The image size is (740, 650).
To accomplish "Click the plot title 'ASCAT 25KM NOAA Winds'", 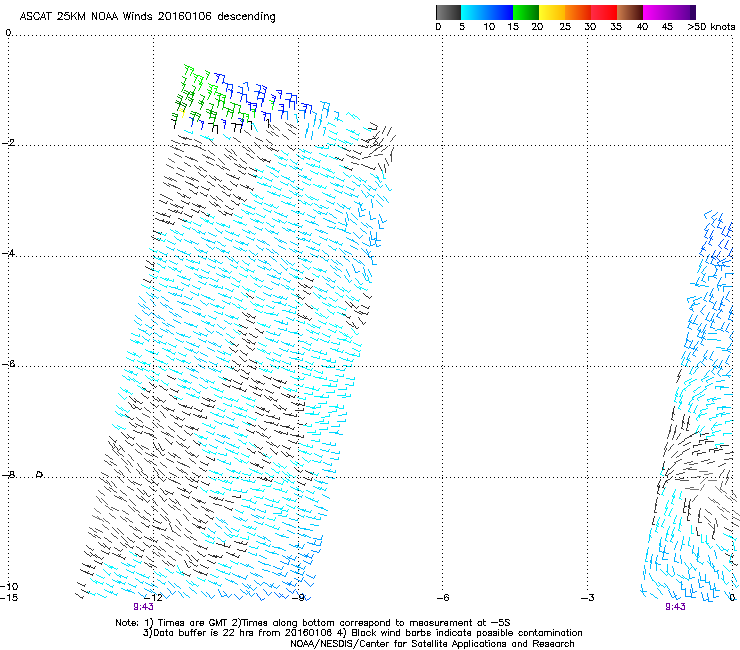I will [x=85, y=16].
